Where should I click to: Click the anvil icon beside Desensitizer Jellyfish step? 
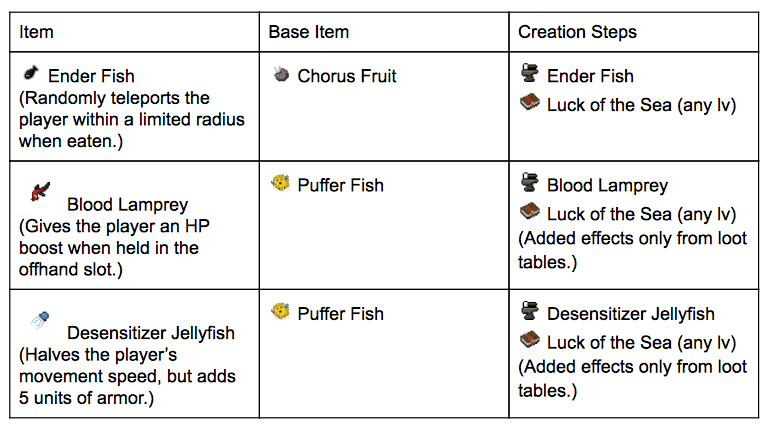(x=530, y=312)
